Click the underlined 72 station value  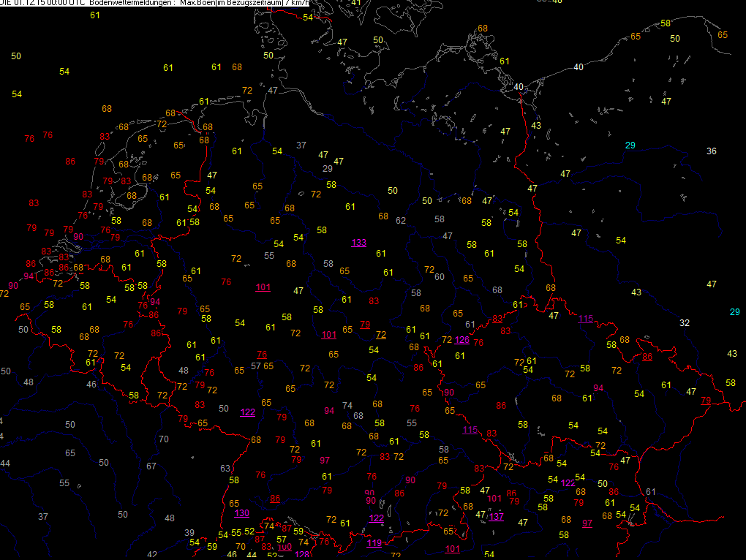380,335
